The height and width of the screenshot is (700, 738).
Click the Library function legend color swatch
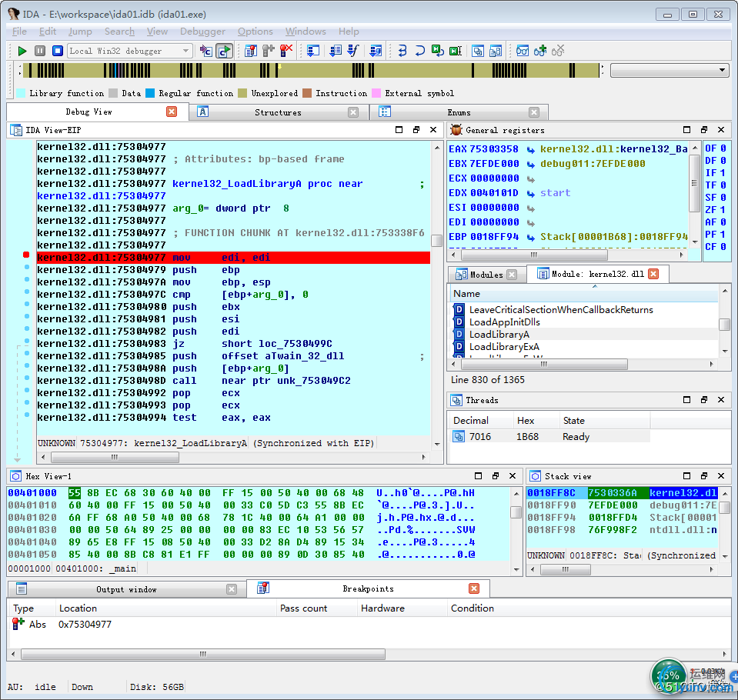[x=21, y=93]
